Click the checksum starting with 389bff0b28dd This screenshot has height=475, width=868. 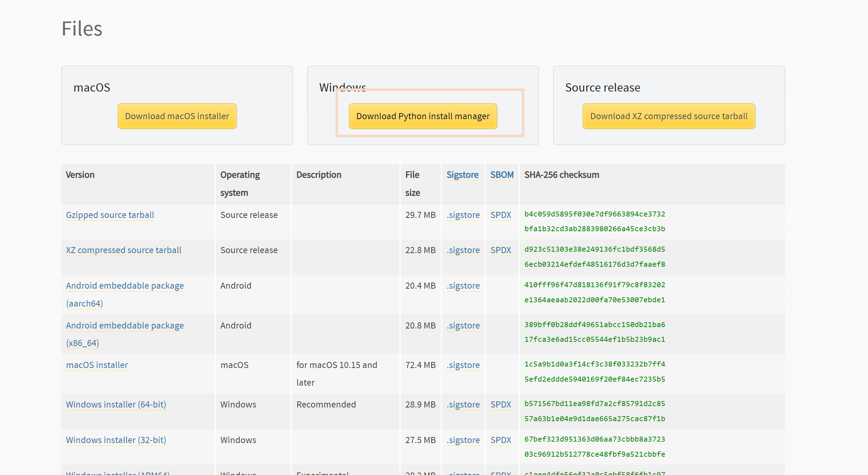[x=595, y=332]
